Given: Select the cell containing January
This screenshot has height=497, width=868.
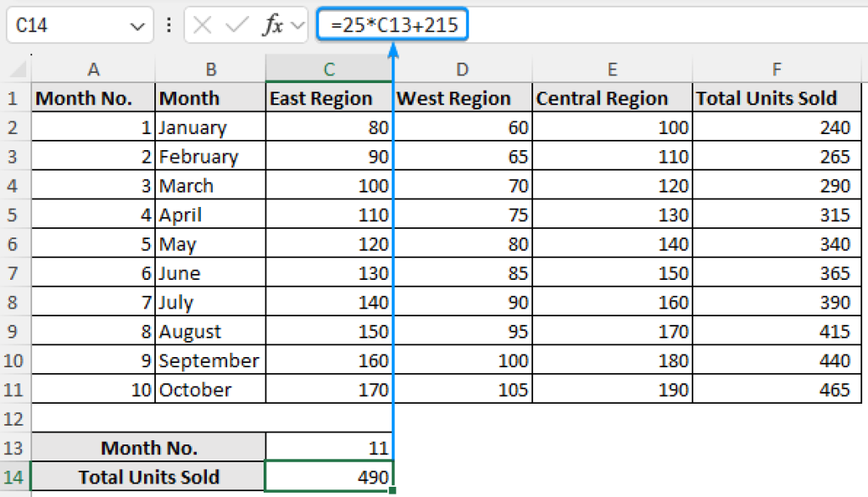Looking at the screenshot, I should click(x=210, y=127).
